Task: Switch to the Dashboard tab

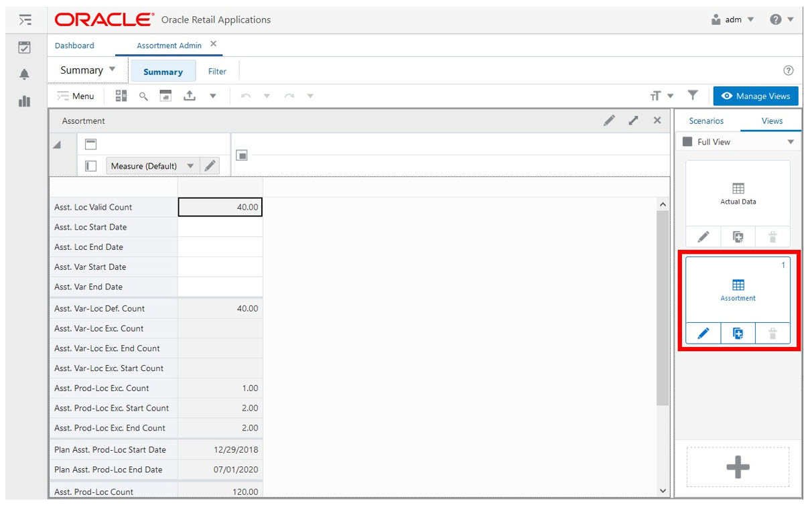Action: (74, 46)
